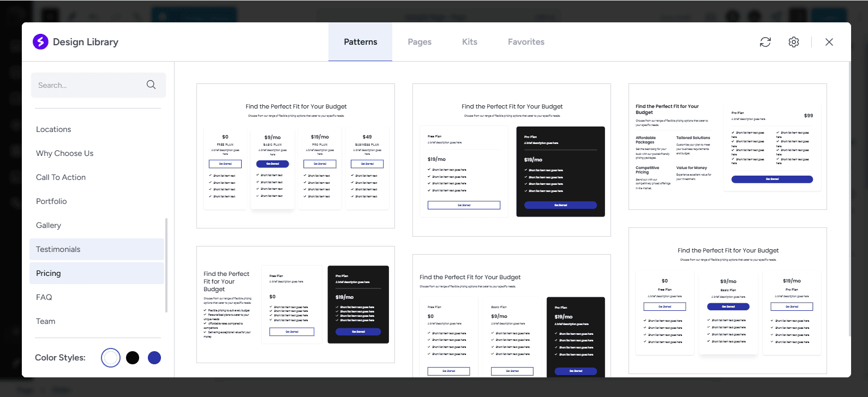
Task: Open the Favorites tab
Action: [526, 42]
